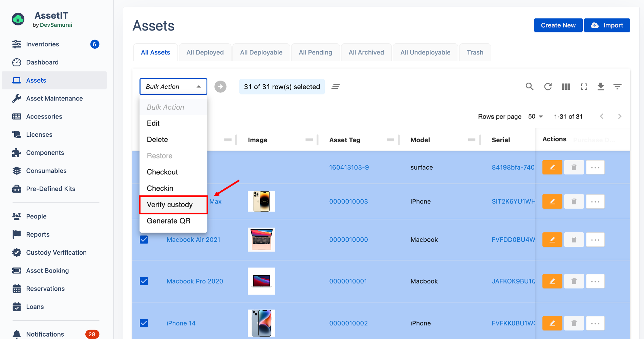Select Verify custody from bulk menu
The width and height of the screenshot is (644, 340).
(x=170, y=205)
